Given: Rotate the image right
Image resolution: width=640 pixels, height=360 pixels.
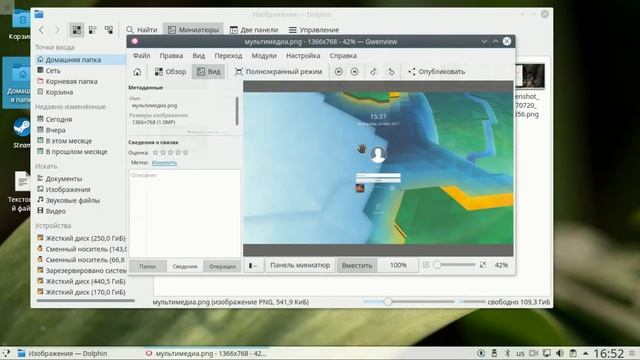Looking at the screenshot, I should tap(391, 72).
